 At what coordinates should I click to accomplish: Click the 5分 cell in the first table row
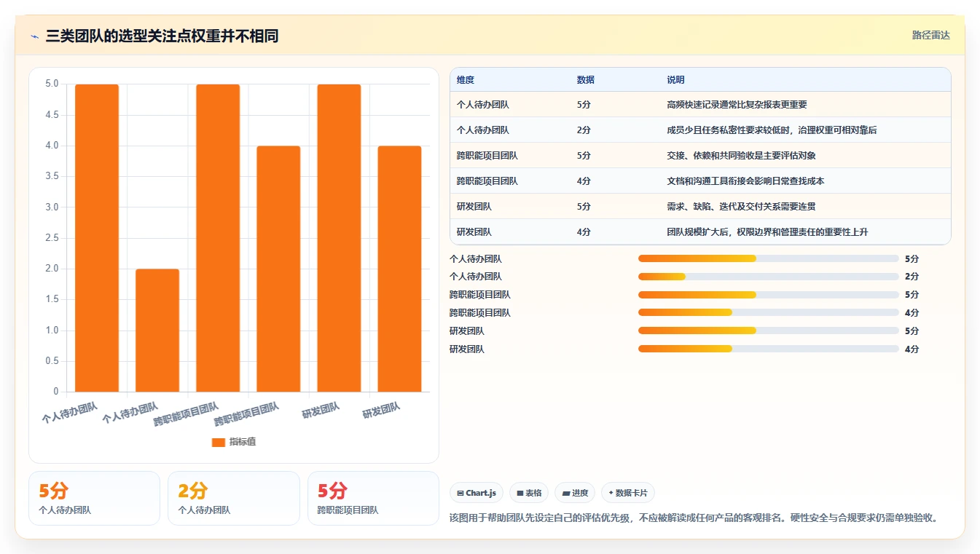click(584, 105)
